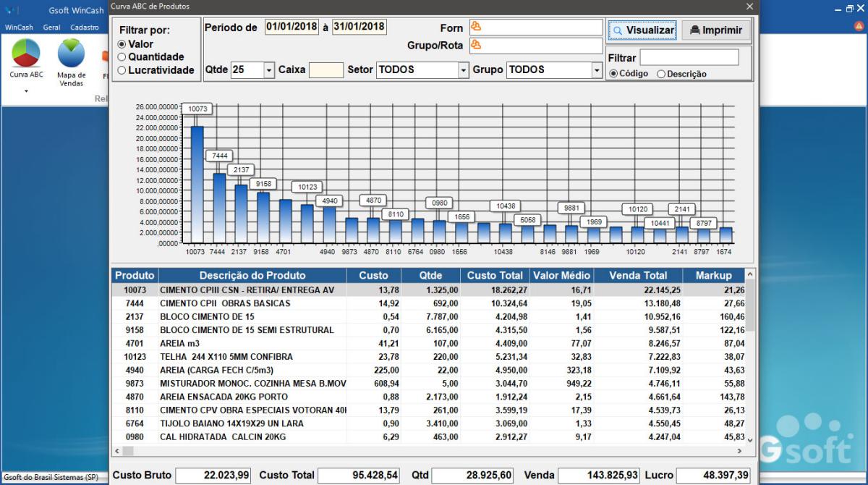Select the AREIA m3 row
Viewport: 868px width, 485px height.
tap(428, 343)
